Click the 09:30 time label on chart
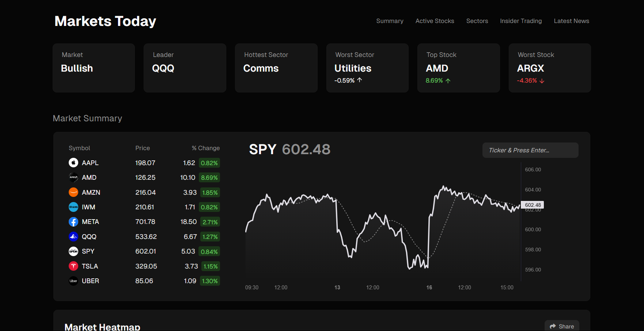644x331 pixels. (252, 288)
